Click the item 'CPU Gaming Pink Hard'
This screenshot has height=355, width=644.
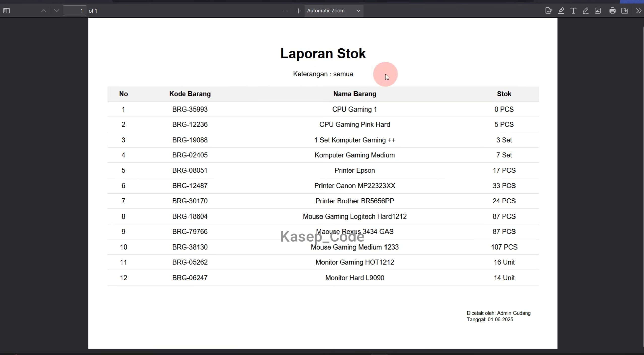coord(355,125)
